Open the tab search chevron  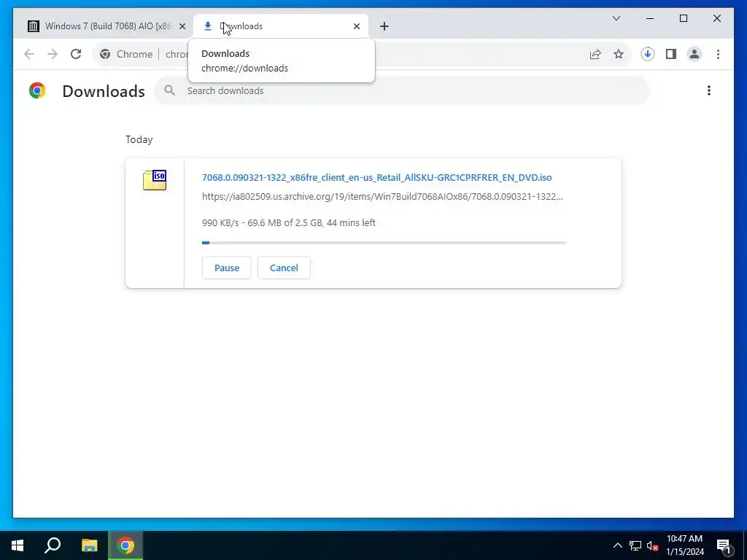pyautogui.click(x=616, y=18)
